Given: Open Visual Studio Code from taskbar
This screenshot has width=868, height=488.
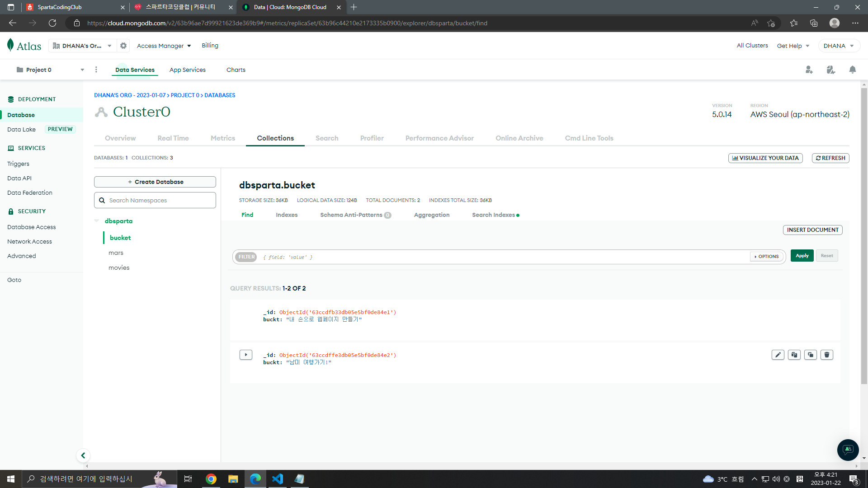Looking at the screenshot, I should [x=278, y=479].
